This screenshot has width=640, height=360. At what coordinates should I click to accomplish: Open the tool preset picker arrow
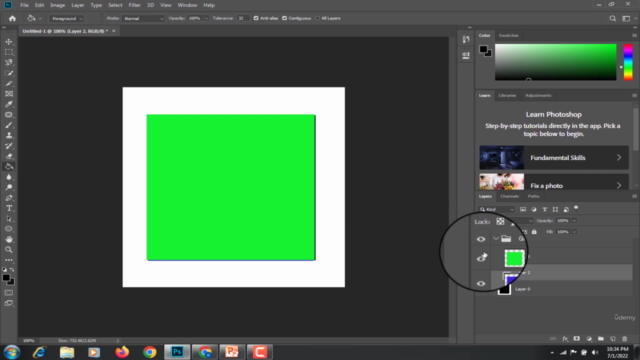pyautogui.click(x=40, y=19)
